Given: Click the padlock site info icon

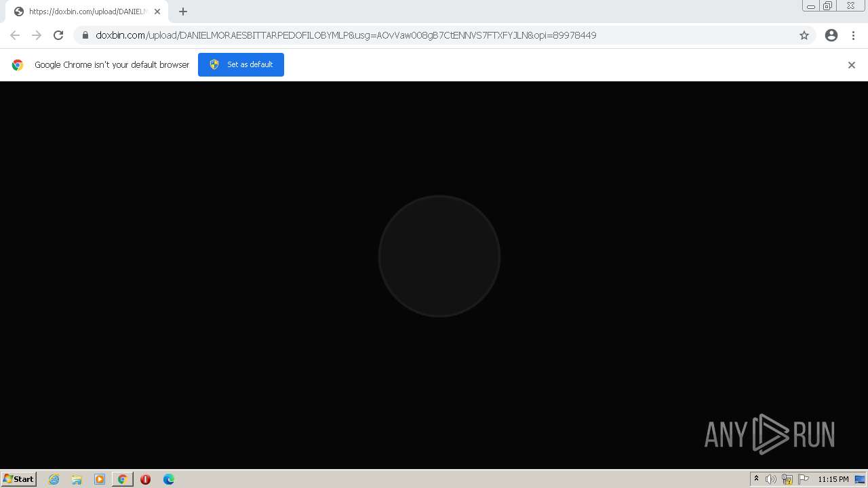Looking at the screenshot, I should (x=85, y=35).
